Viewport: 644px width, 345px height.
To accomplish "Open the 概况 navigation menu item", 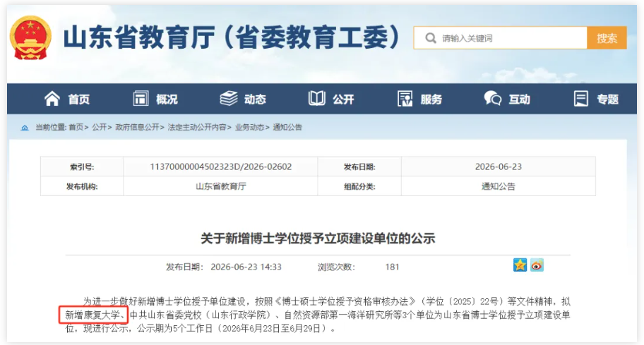I will [x=167, y=99].
